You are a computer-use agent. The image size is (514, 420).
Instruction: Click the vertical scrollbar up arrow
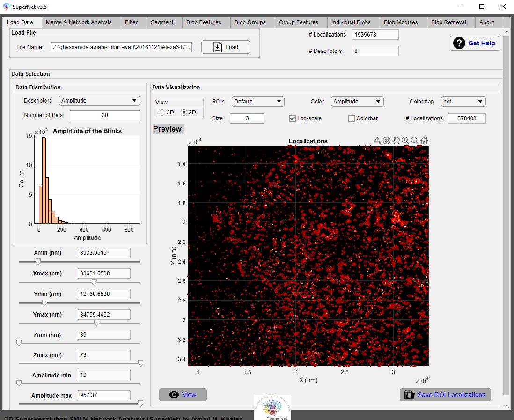506,32
